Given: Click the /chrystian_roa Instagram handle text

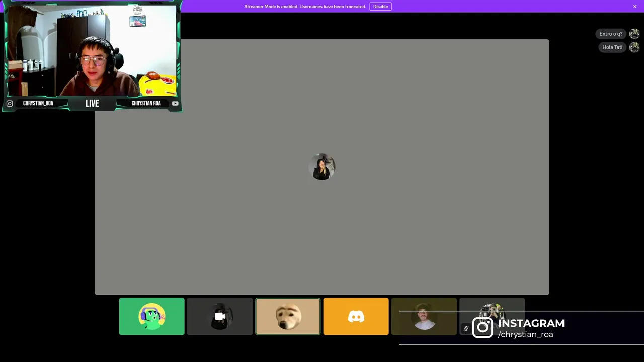Looking at the screenshot, I should coord(525,335).
